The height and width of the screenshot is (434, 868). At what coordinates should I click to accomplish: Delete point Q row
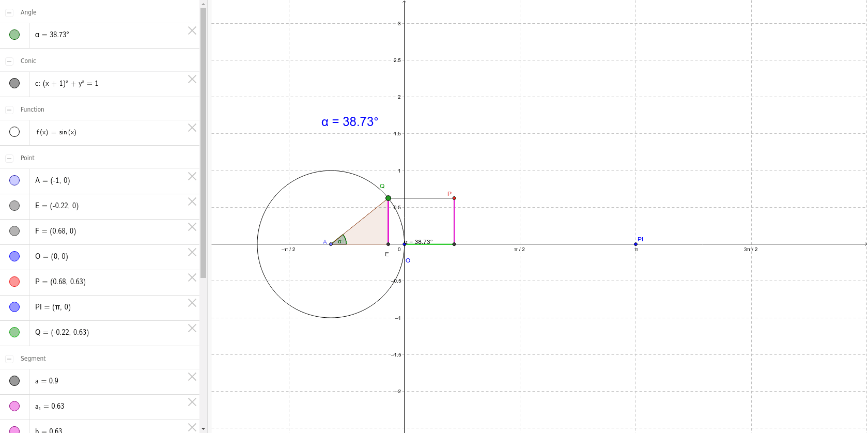(x=192, y=328)
